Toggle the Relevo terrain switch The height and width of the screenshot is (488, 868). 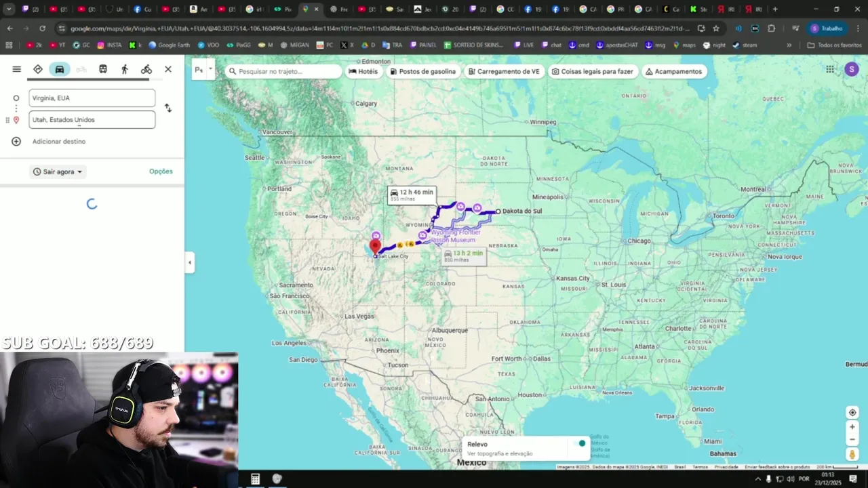click(x=580, y=443)
